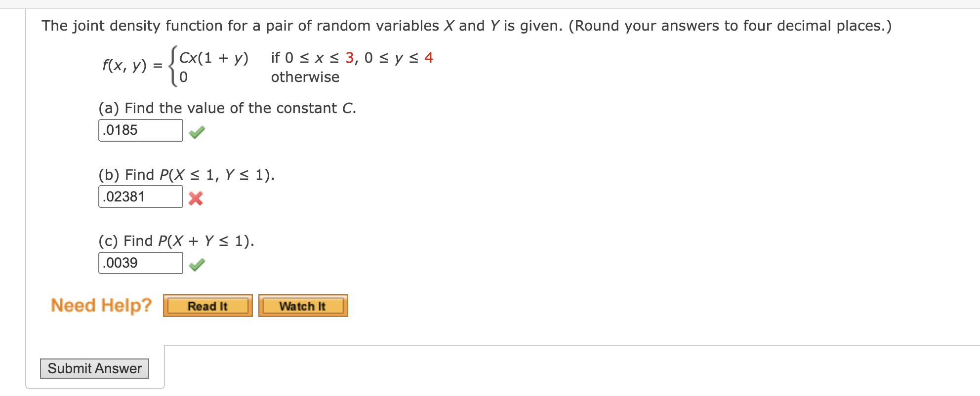Click the part (b) answer input to edit it
980x396 pixels.
(140, 197)
